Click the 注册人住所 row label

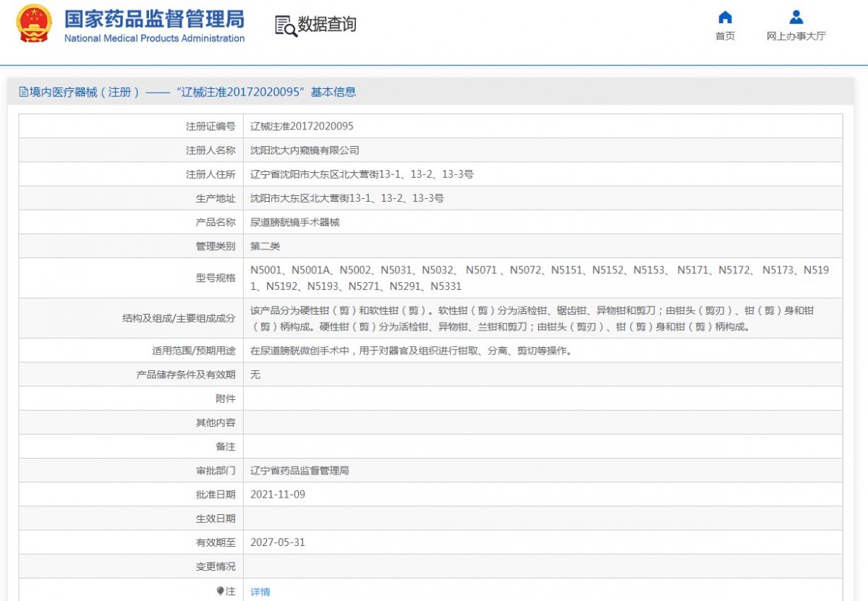pos(210,174)
